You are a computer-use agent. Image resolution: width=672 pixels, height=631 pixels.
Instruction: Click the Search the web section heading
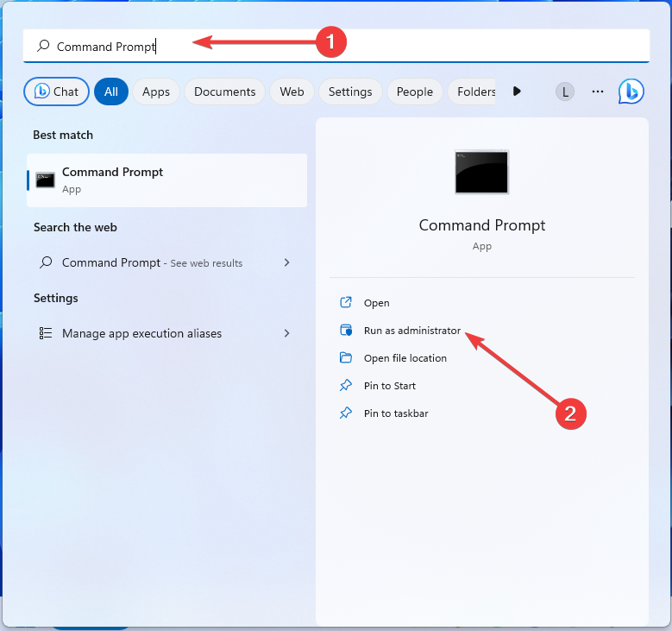75,227
